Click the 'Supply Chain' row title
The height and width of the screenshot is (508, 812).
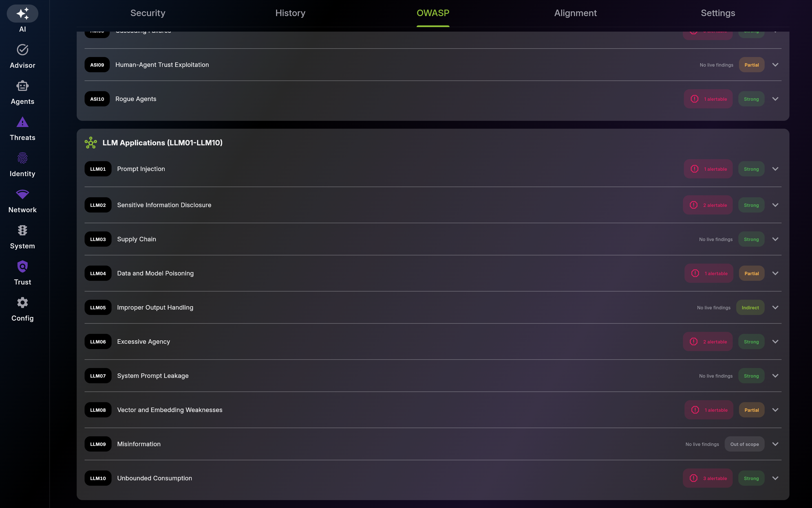click(x=136, y=239)
